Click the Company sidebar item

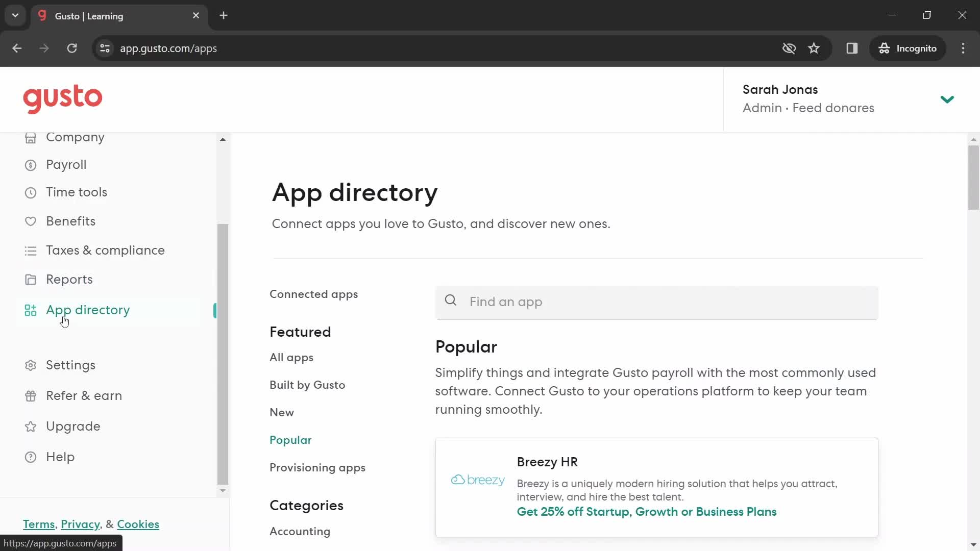click(75, 138)
